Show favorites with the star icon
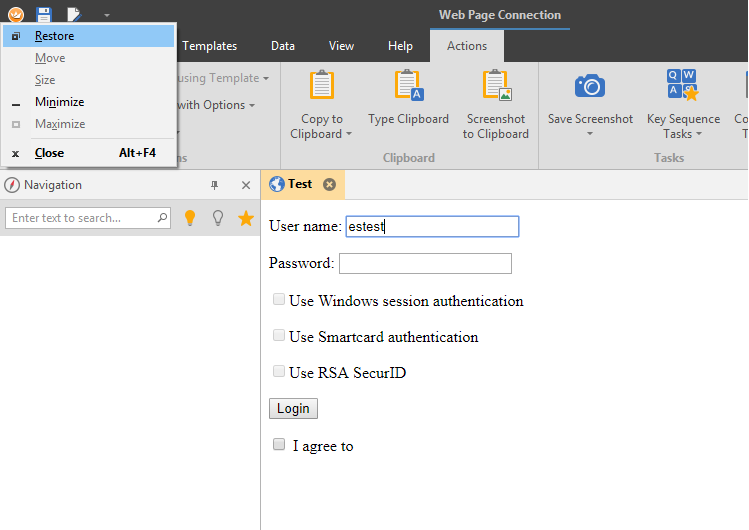 tap(246, 218)
